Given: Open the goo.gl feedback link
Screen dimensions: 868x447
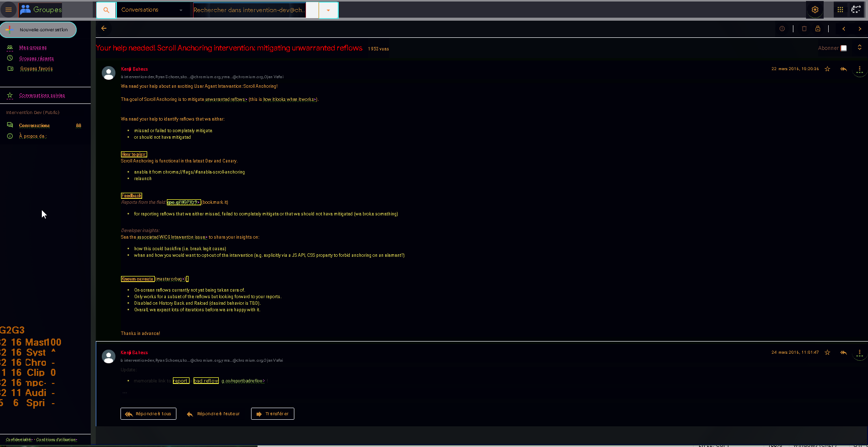Looking at the screenshot, I should (x=184, y=202).
